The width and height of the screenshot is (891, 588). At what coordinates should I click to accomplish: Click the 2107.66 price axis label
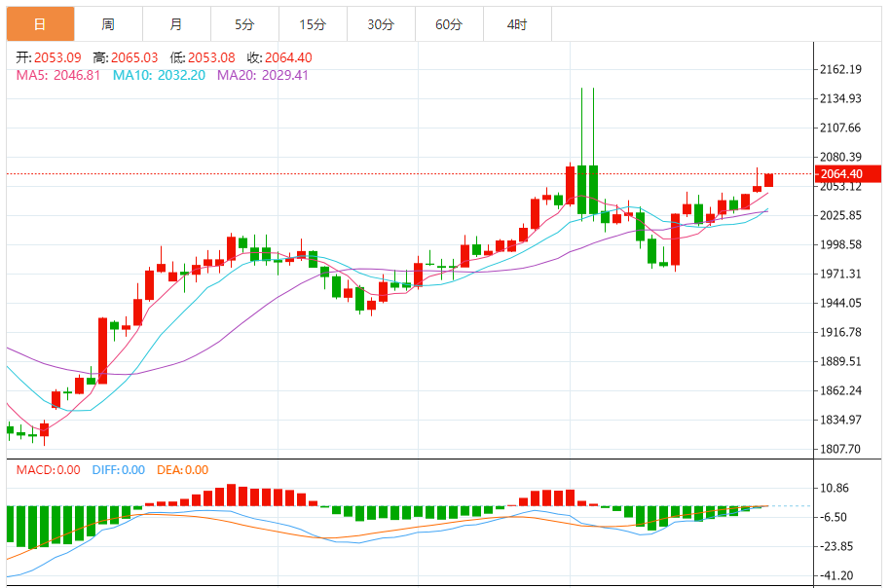pyautogui.click(x=840, y=128)
